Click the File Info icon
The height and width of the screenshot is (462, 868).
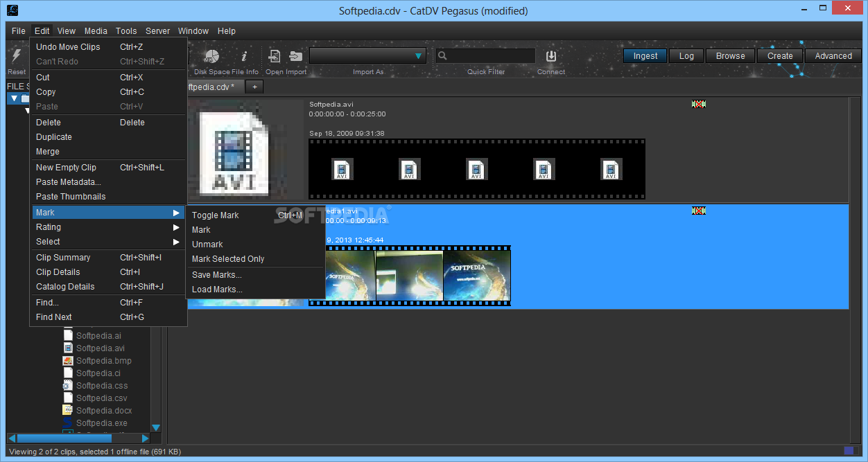[x=244, y=56]
